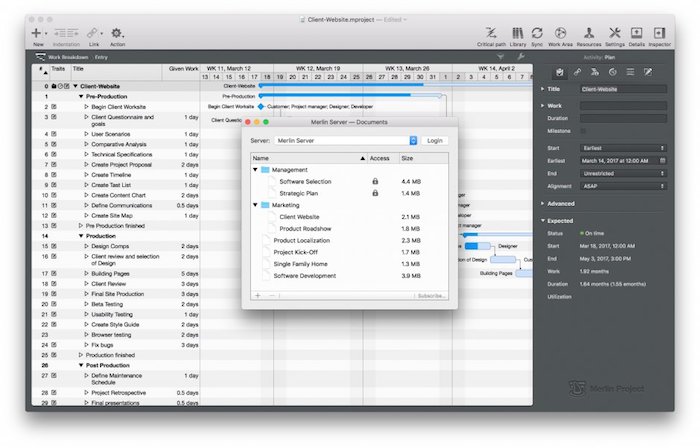
Task: Open the Library
Action: (x=517, y=33)
